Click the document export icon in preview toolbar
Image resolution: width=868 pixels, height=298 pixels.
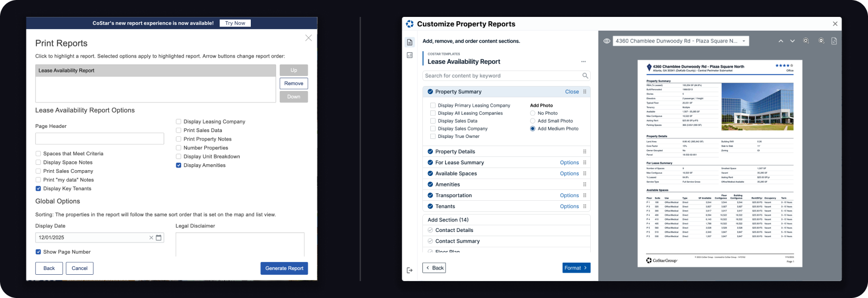click(834, 41)
